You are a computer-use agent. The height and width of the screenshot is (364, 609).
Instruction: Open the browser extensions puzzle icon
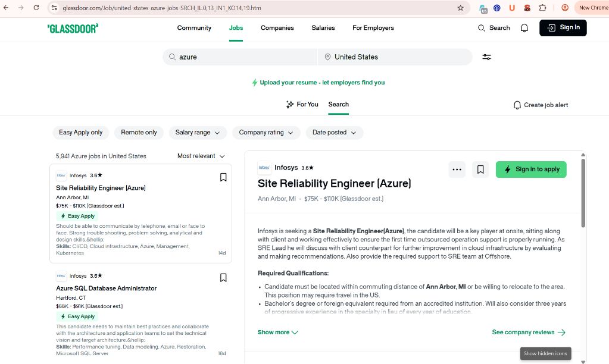[x=542, y=8]
